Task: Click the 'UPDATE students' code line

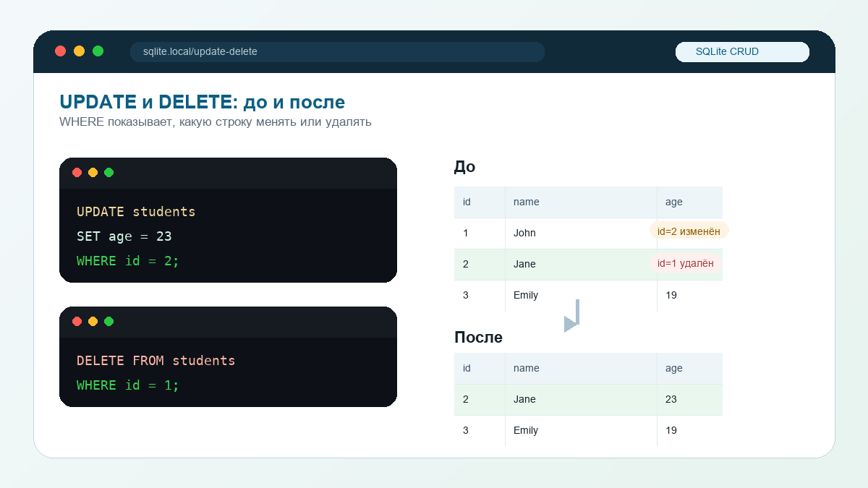Action: [x=136, y=212]
